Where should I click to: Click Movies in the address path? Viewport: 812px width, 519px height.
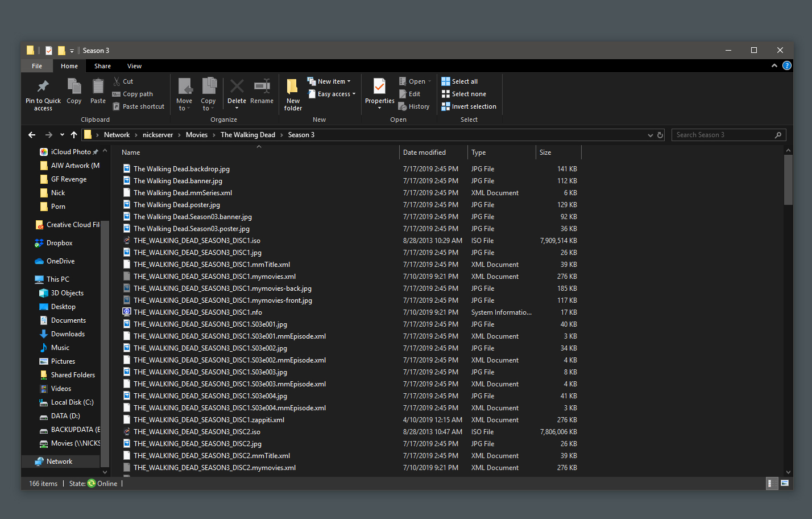pos(197,135)
